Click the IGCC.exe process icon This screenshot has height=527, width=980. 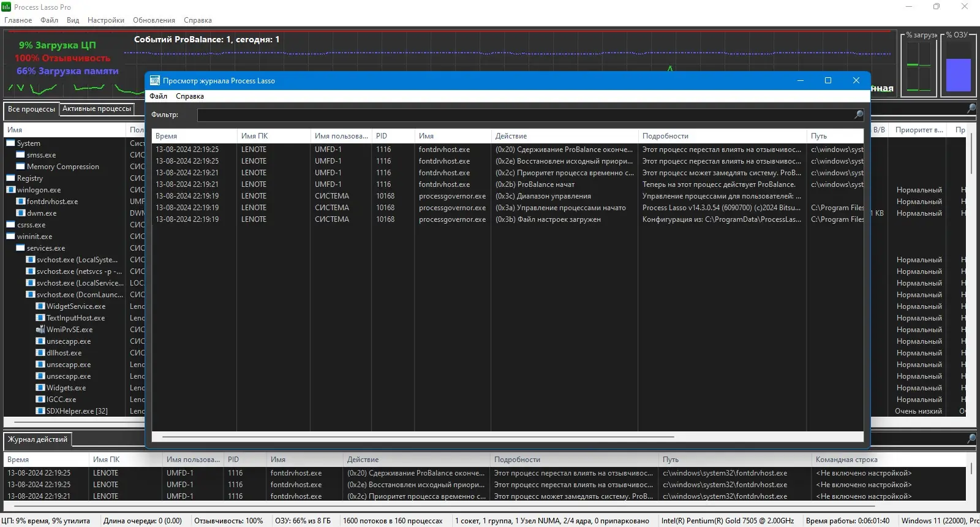(x=40, y=400)
